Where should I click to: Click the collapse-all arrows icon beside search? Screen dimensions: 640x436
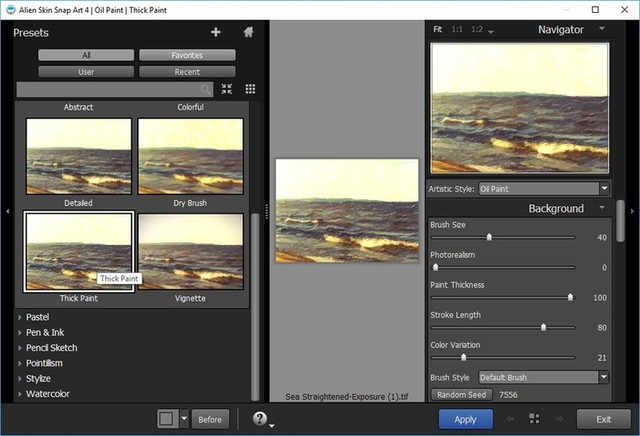point(227,89)
